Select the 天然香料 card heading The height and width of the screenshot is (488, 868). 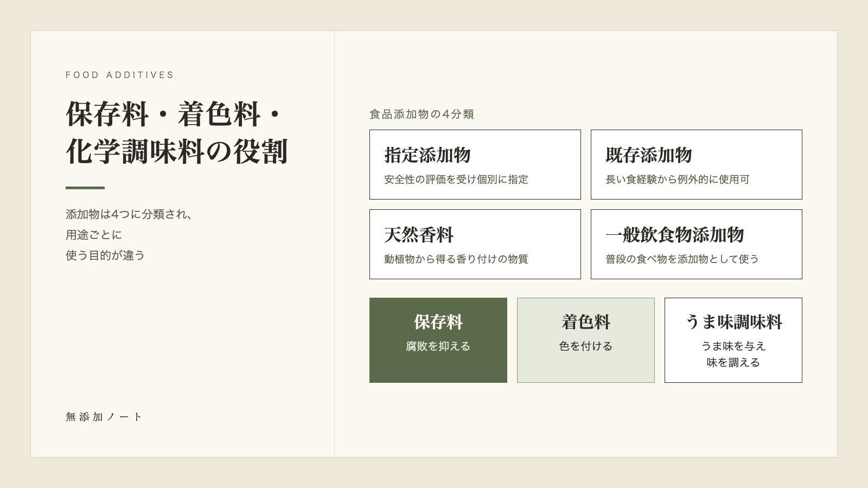[419, 235]
